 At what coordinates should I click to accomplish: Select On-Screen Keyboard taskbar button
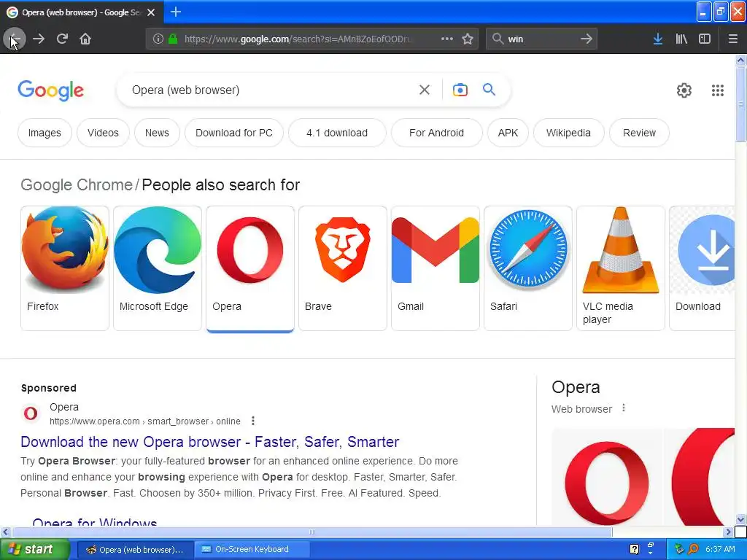(252, 550)
